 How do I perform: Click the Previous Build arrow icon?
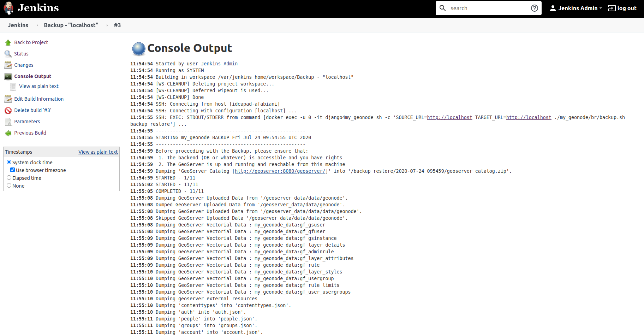click(x=8, y=133)
